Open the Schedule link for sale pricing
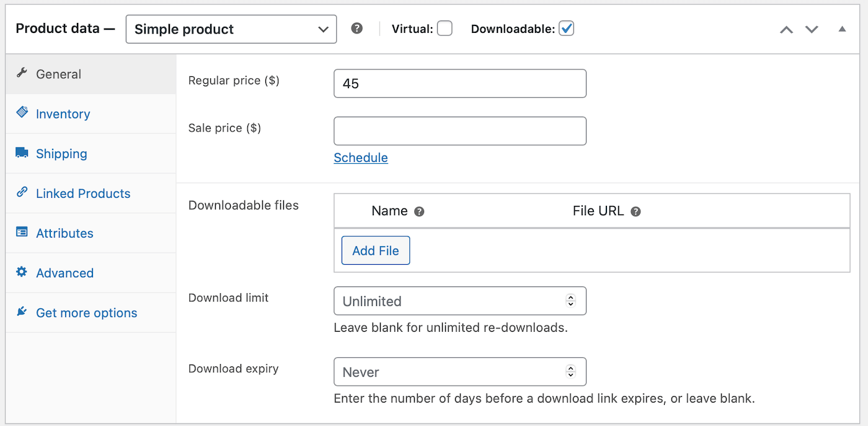Screen dimensions: 868x426 coord(361,158)
